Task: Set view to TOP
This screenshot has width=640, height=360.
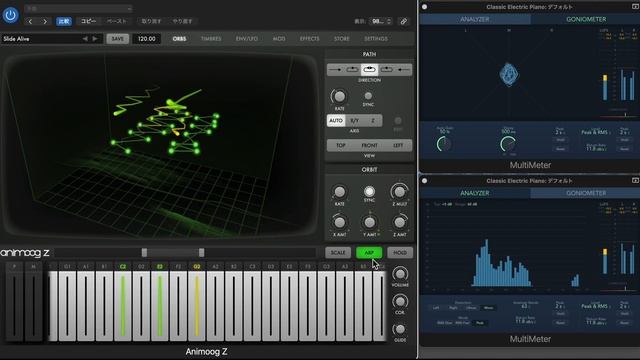Action: tap(340, 146)
